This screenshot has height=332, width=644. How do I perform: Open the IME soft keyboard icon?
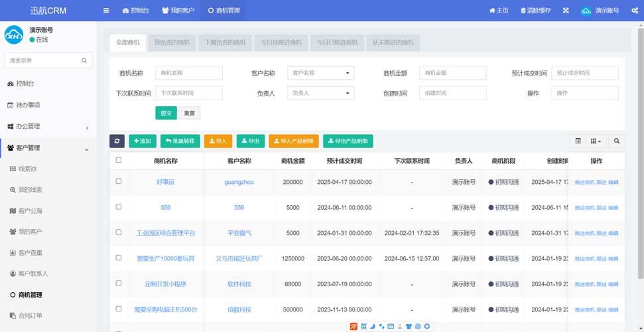391,327
